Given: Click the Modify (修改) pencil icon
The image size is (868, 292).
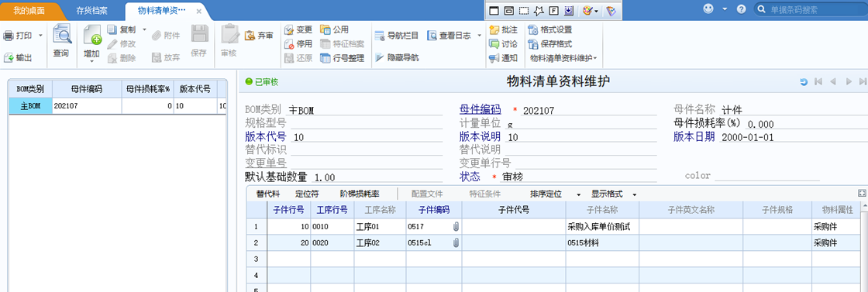Looking at the screenshot, I should [x=112, y=43].
